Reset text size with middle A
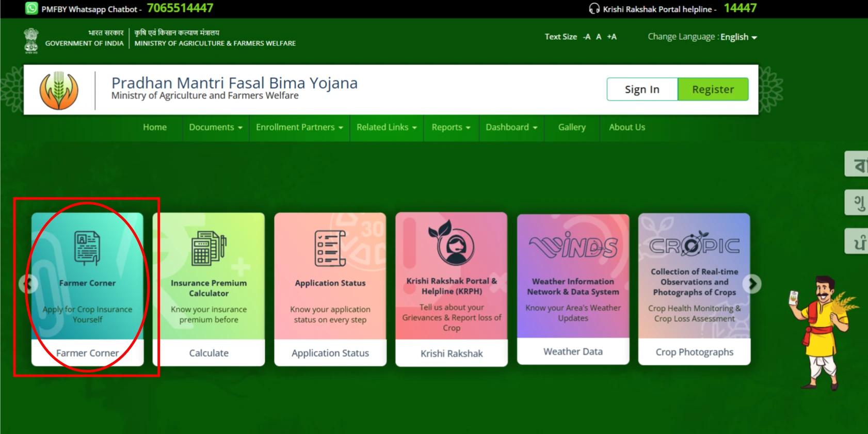 click(599, 37)
